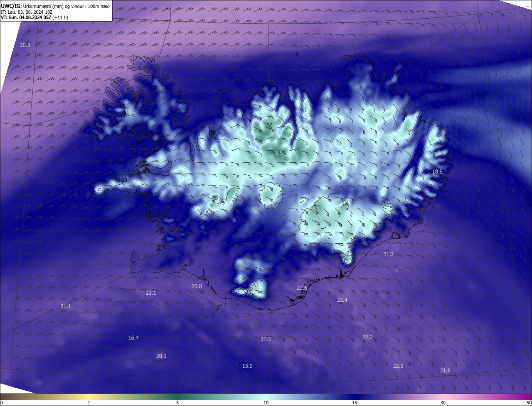This screenshot has width=532, height=406.
Task: Click the valid time line 'VT: Sun. 04.08.2024 05Z'
Action: coord(34,17)
